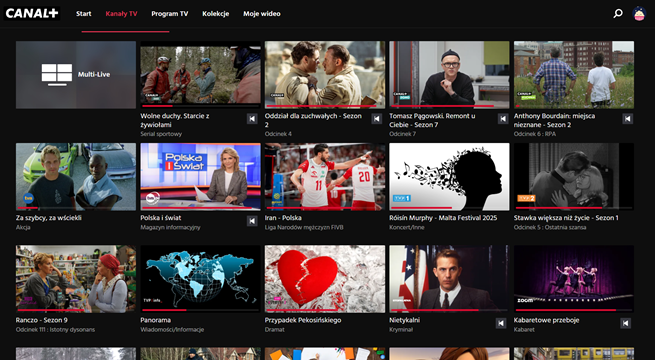Open Za szybcy, za wściekli thumbnail
655x360 pixels.
pos(76,177)
